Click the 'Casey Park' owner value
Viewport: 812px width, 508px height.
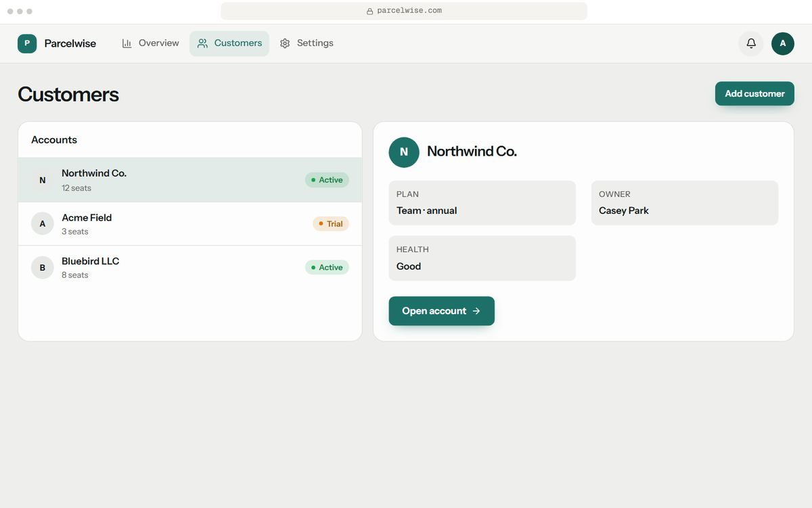(624, 211)
